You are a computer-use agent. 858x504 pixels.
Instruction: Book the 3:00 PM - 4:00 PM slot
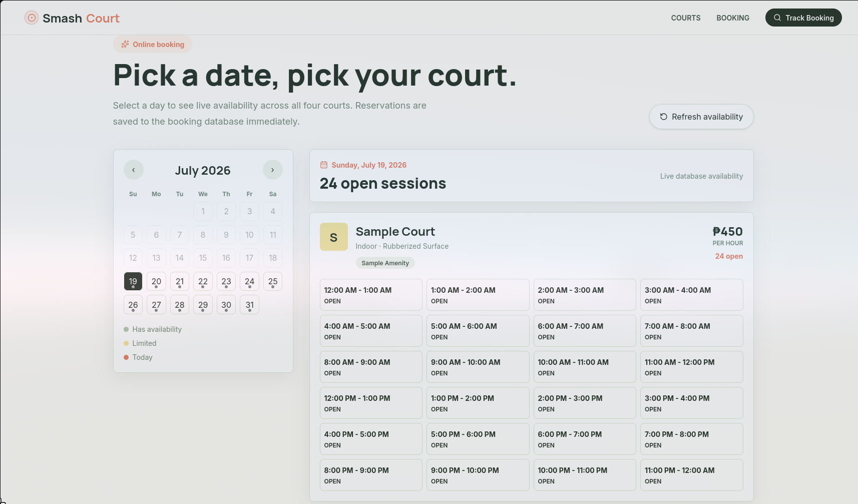coord(692,403)
